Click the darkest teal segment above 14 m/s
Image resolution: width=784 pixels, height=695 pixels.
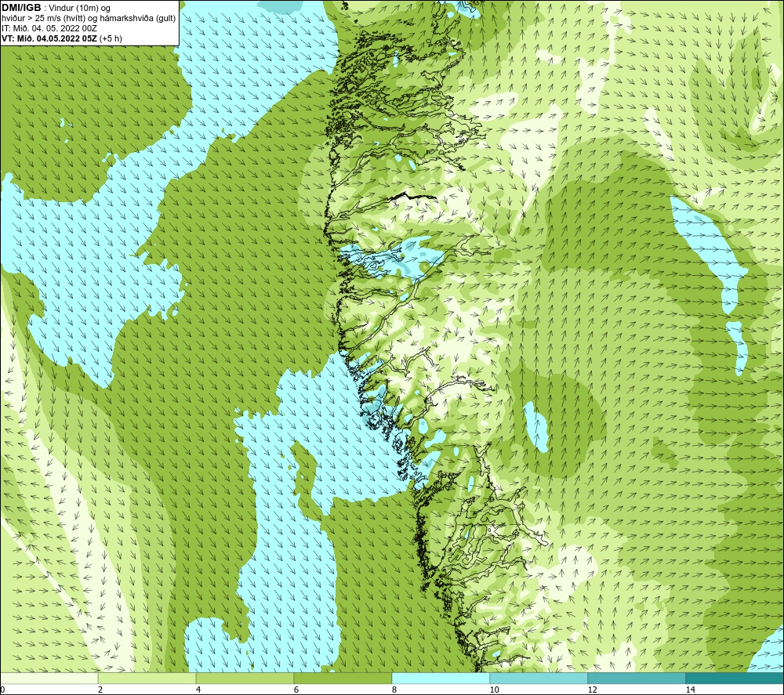(x=735, y=678)
